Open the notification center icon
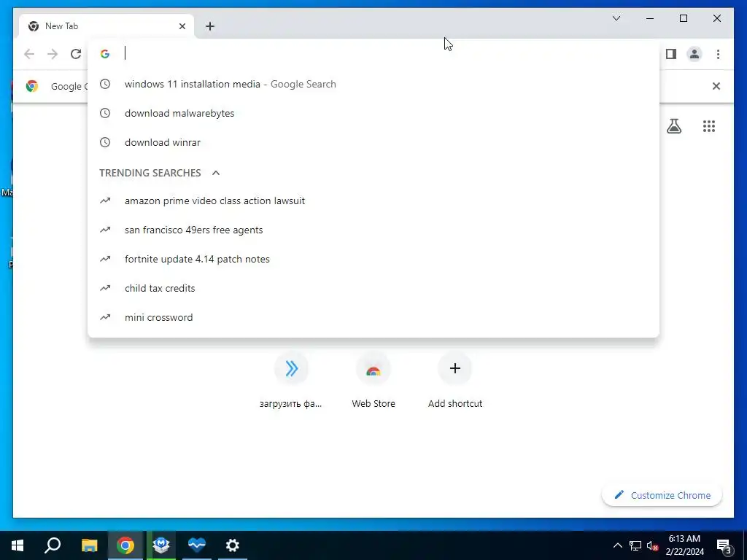The image size is (747, 560). click(x=724, y=546)
